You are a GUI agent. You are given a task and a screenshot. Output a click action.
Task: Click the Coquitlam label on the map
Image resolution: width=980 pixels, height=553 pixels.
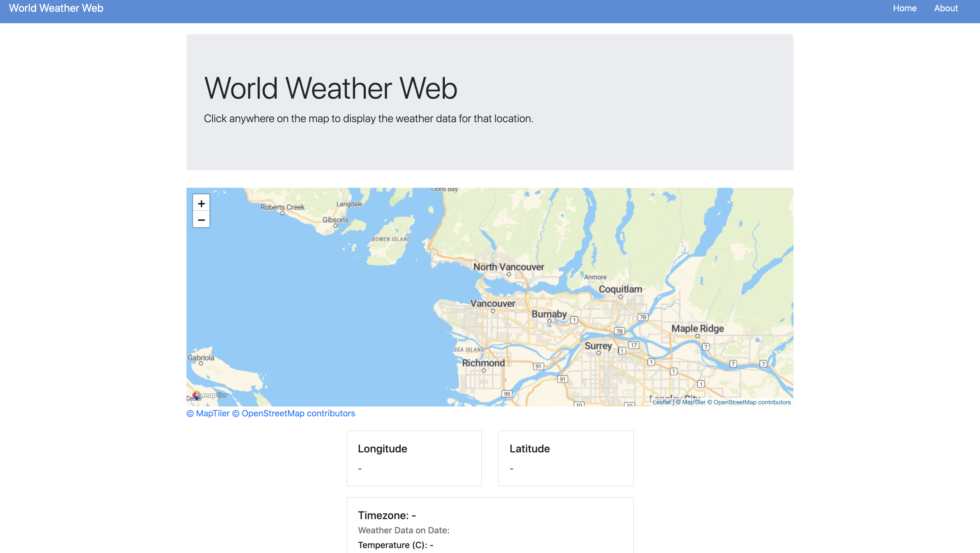[x=620, y=289]
